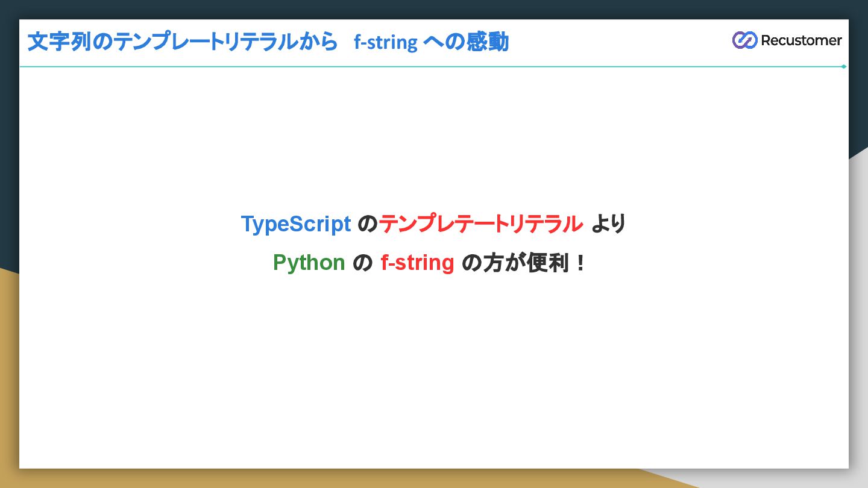Click the word より

pyautogui.click(x=609, y=224)
